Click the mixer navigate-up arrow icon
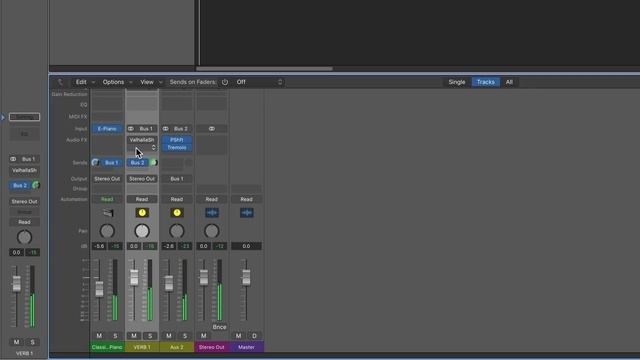This screenshot has width=640, height=360. (60, 82)
